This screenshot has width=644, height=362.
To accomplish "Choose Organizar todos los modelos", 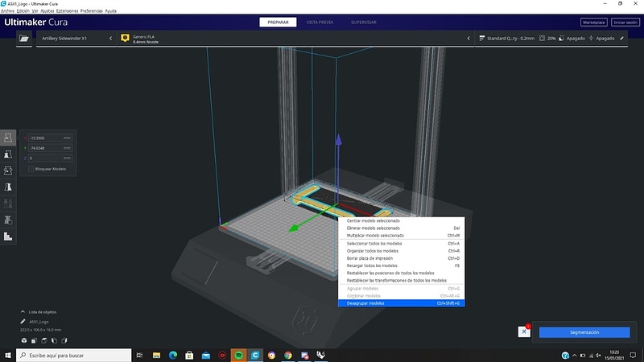I will coord(401,251).
